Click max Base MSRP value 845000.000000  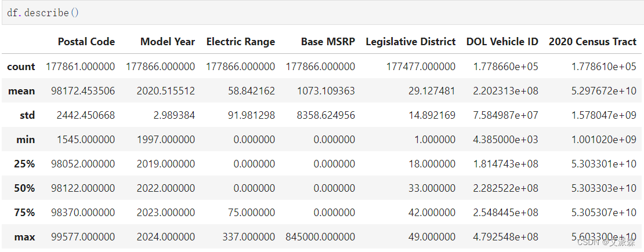pos(320,237)
